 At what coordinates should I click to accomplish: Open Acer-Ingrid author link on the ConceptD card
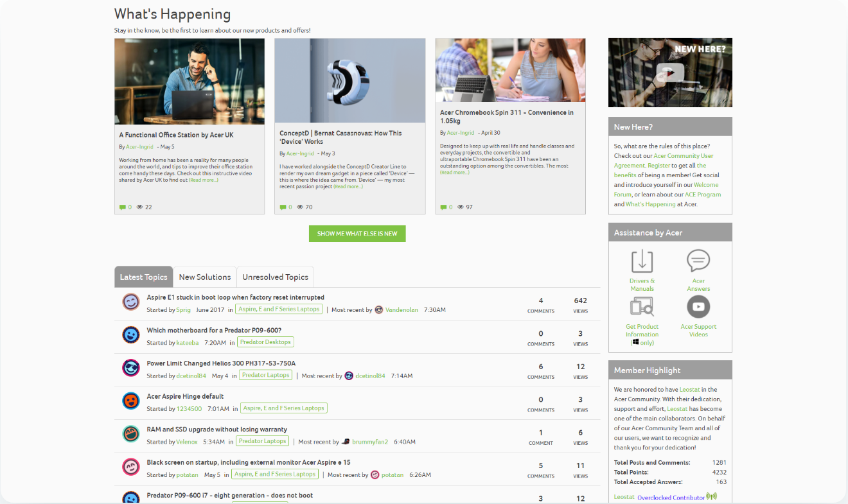pyautogui.click(x=300, y=153)
